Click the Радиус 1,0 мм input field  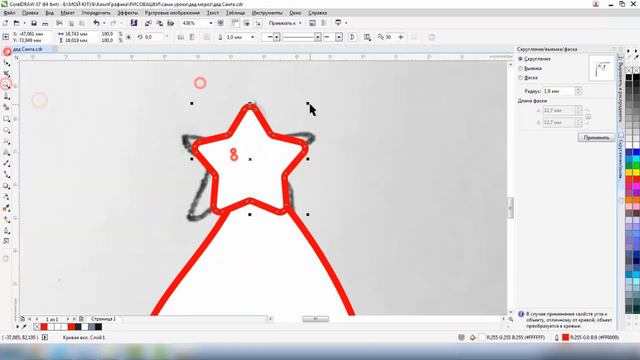pyautogui.click(x=558, y=91)
